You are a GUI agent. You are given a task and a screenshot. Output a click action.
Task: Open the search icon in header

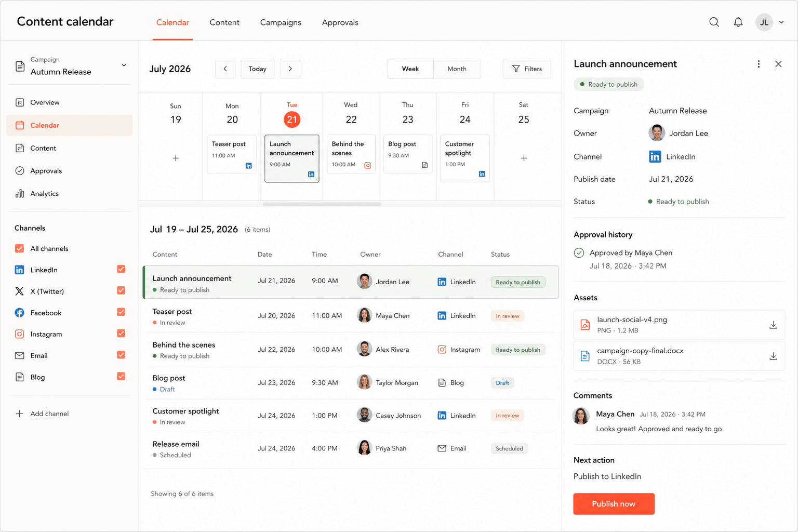click(x=714, y=22)
